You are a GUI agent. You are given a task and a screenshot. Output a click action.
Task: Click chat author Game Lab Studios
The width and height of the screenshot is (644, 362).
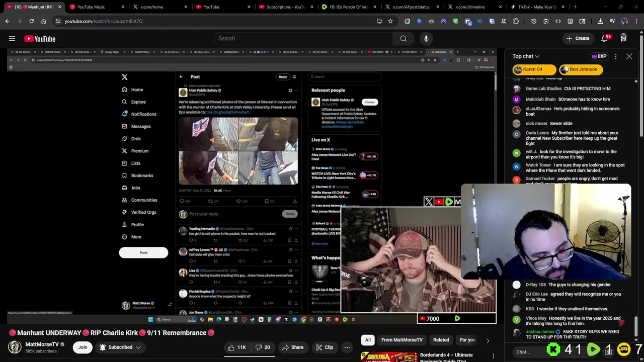click(x=543, y=88)
